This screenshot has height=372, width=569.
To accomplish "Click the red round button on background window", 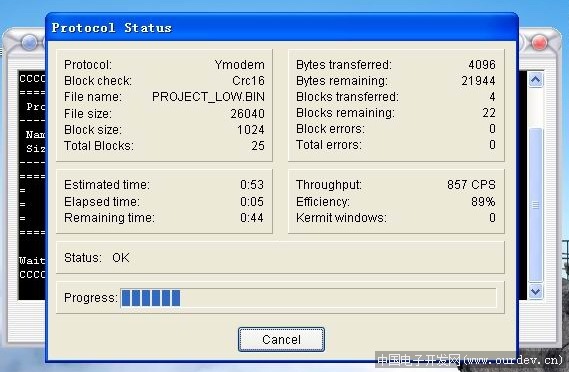I will pos(539,42).
